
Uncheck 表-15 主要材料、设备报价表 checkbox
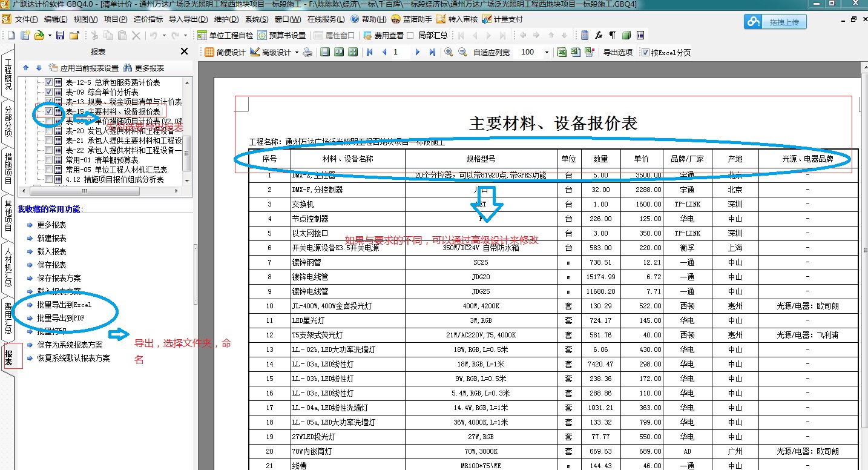[49, 111]
